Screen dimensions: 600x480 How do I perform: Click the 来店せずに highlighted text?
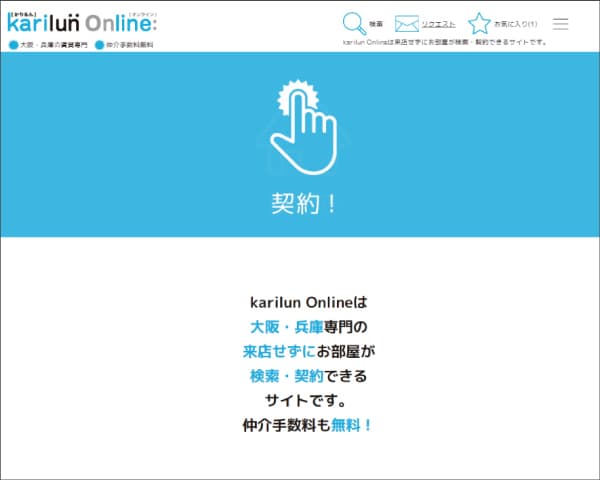point(279,351)
